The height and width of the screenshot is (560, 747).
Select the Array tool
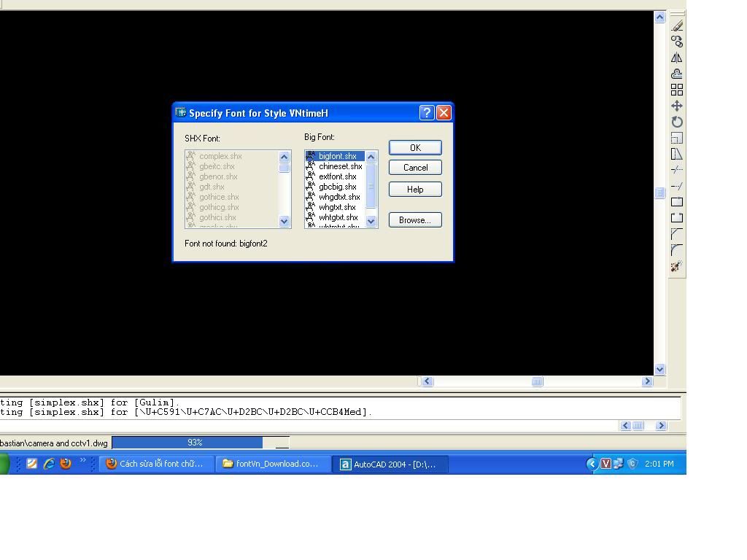click(x=677, y=90)
